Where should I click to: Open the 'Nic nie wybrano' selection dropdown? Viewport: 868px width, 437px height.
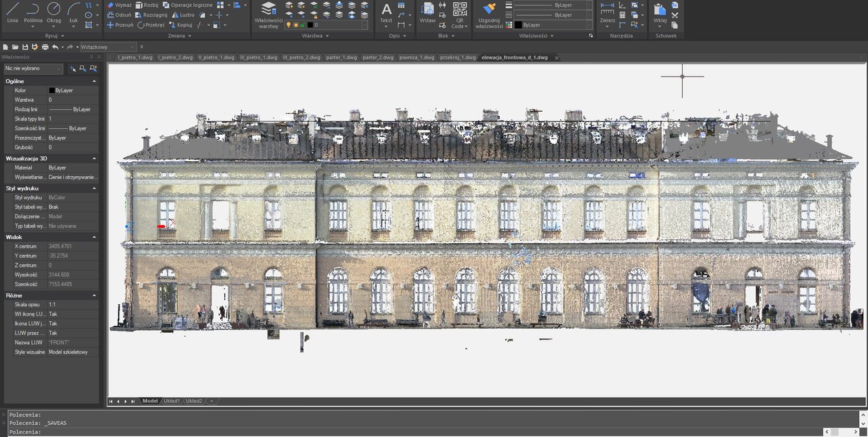33,68
